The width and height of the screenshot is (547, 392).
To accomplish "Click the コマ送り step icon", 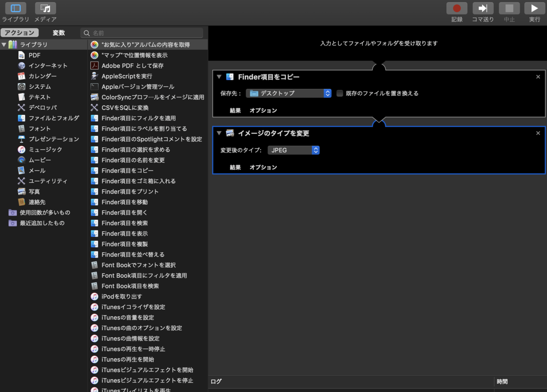I will (483, 8).
